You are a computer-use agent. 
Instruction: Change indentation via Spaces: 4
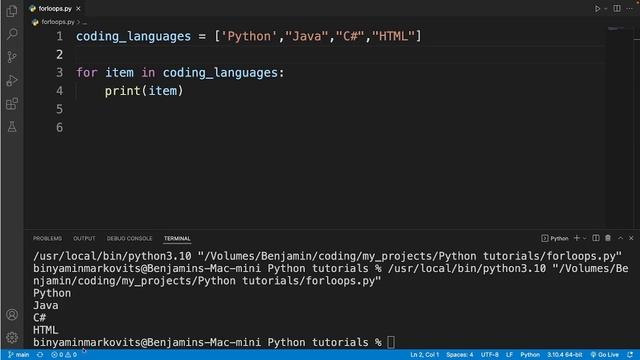pos(460,355)
